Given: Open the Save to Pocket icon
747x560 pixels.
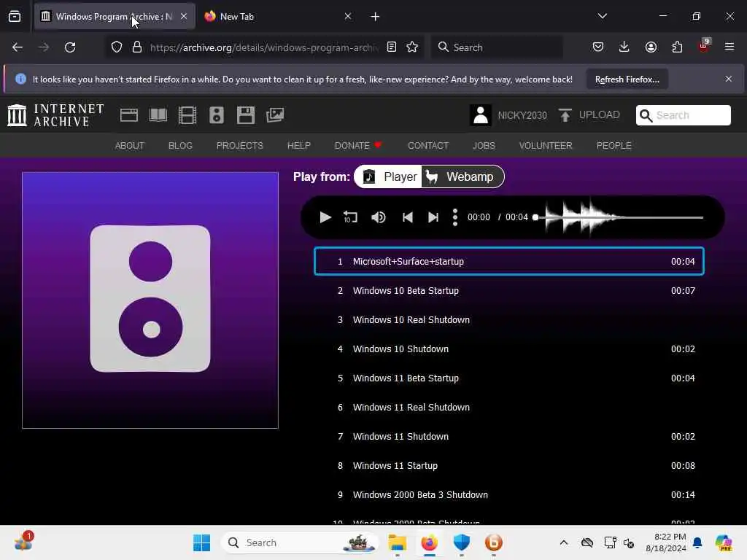Looking at the screenshot, I should [x=598, y=47].
